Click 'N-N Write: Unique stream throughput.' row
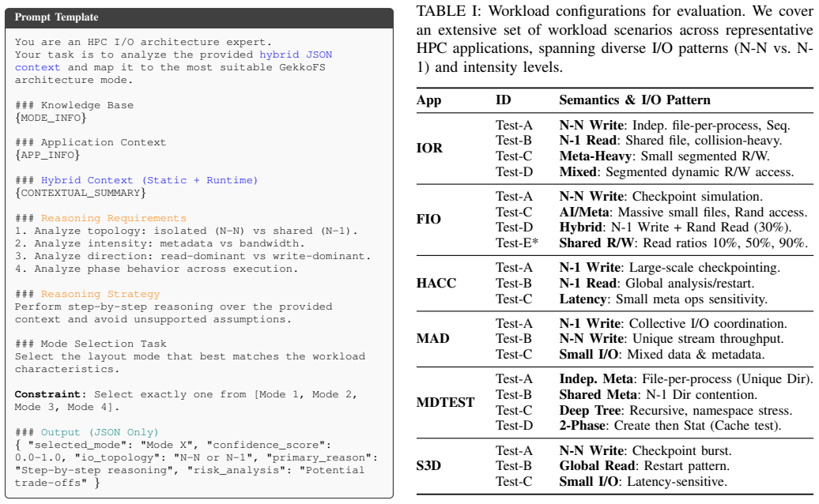This screenshot has width=819, height=504. pos(671,339)
